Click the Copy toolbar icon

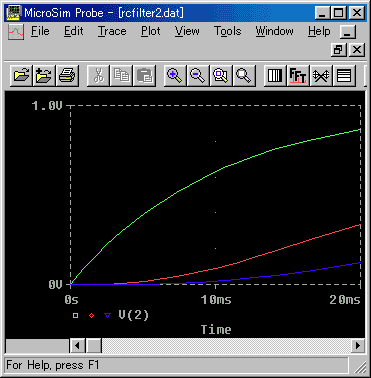pyautogui.click(x=121, y=75)
